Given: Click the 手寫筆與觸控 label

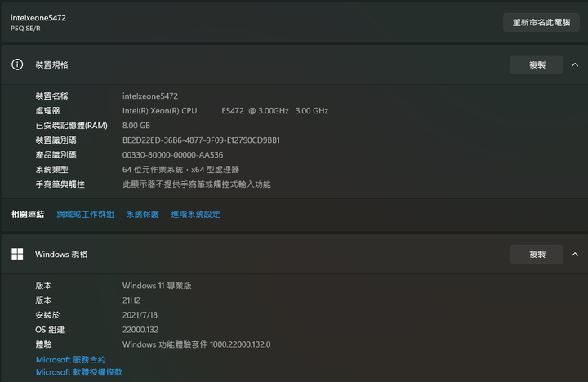Looking at the screenshot, I should pos(60,184).
